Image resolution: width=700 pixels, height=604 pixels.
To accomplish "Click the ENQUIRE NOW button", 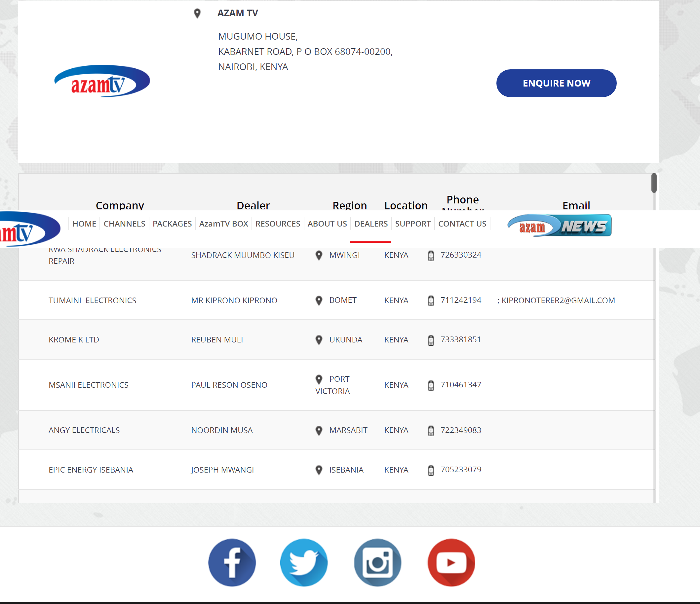I will pos(556,83).
